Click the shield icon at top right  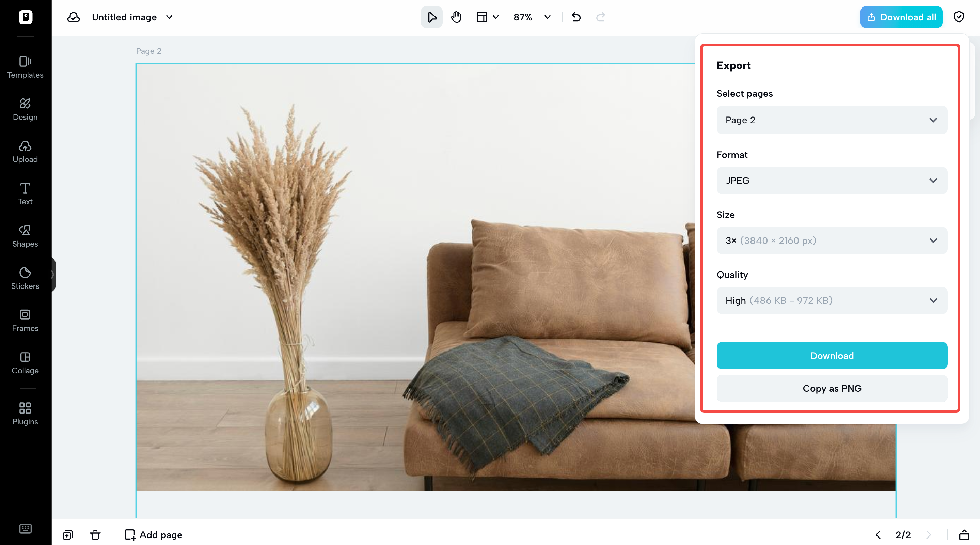959,17
